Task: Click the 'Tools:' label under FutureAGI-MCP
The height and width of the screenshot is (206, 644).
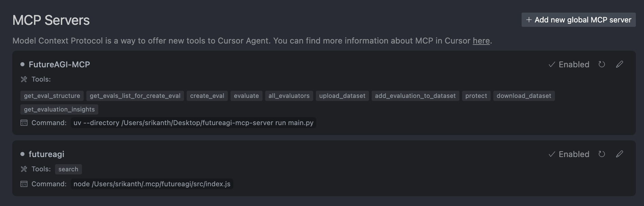Action: pyautogui.click(x=41, y=79)
